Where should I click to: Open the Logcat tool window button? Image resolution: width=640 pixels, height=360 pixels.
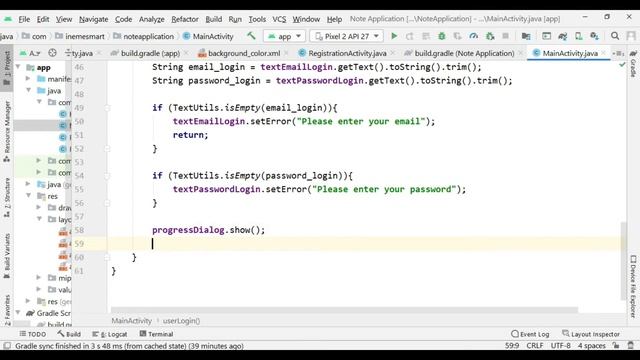pyautogui.click(x=110, y=334)
